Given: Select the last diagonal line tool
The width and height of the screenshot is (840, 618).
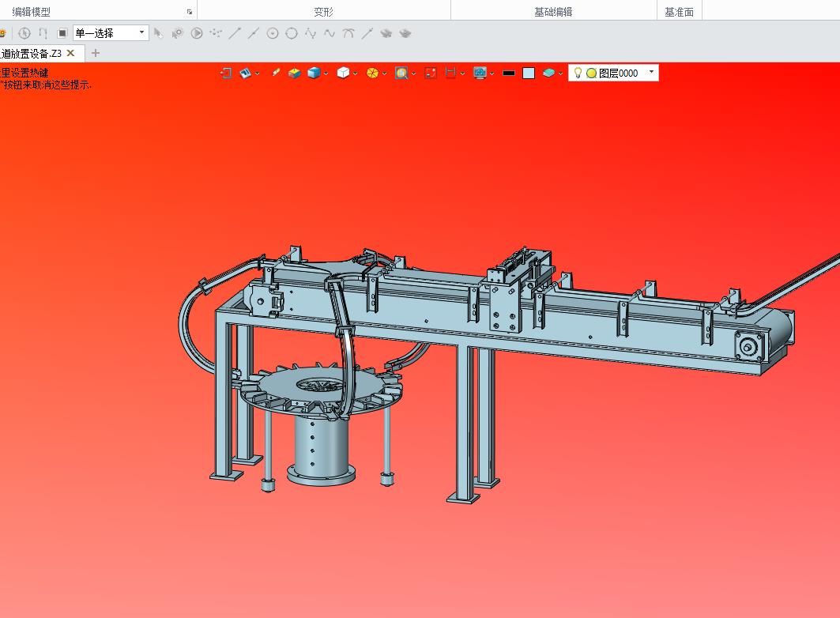Looking at the screenshot, I should pos(367,33).
